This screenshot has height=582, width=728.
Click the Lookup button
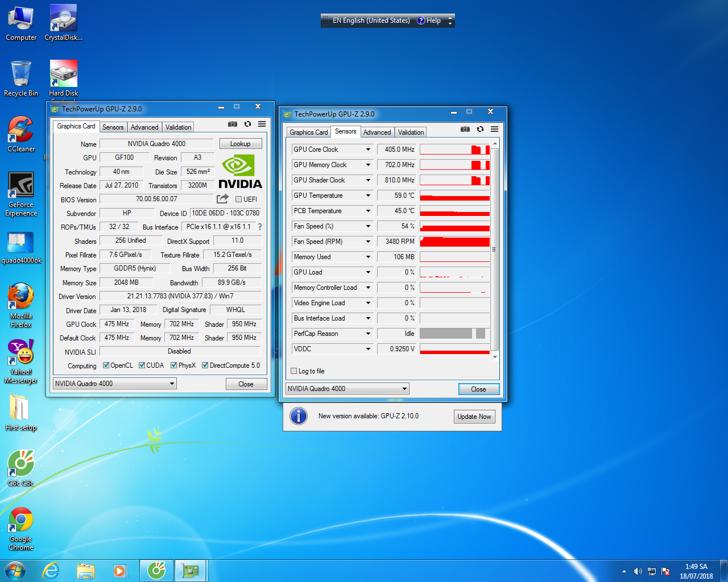click(240, 144)
